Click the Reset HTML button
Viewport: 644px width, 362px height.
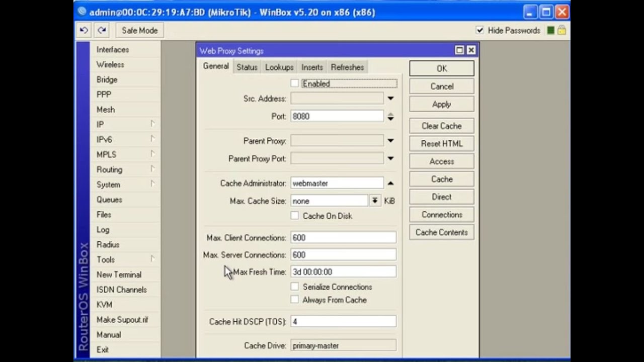click(442, 143)
